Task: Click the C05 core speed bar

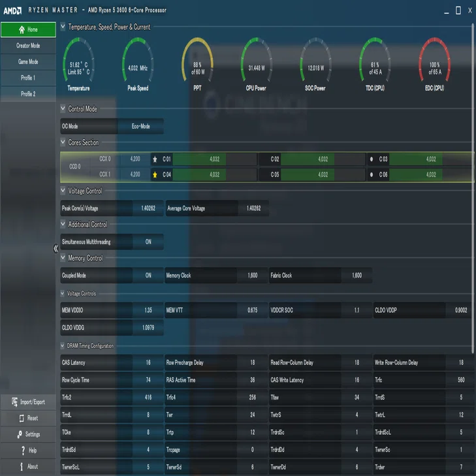Action: [x=323, y=174]
